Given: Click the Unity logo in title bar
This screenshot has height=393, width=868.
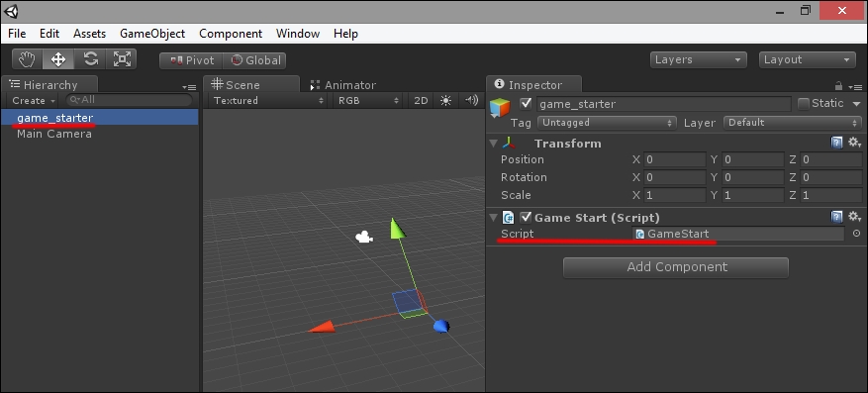Looking at the screenshot, I should [12, 11].
